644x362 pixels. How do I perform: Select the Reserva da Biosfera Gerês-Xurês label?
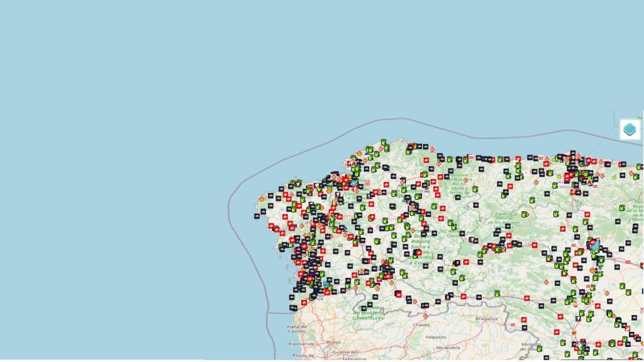[x=368, y=314]
